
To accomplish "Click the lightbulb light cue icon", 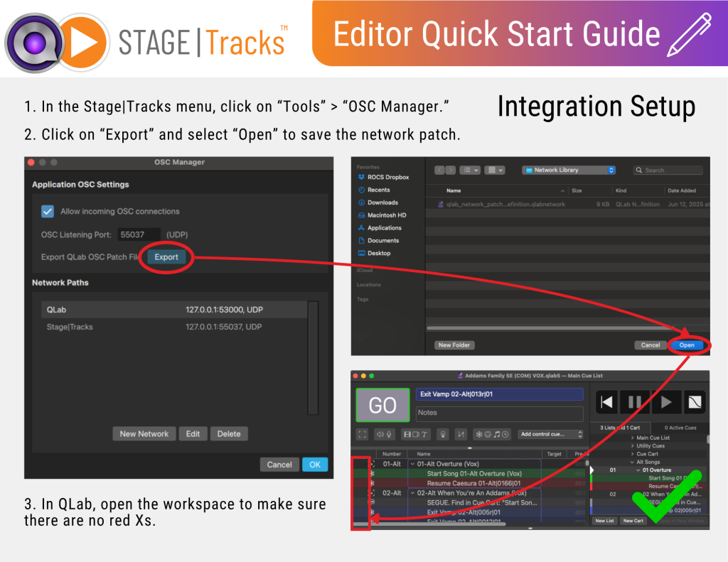I will pos(441,434).
